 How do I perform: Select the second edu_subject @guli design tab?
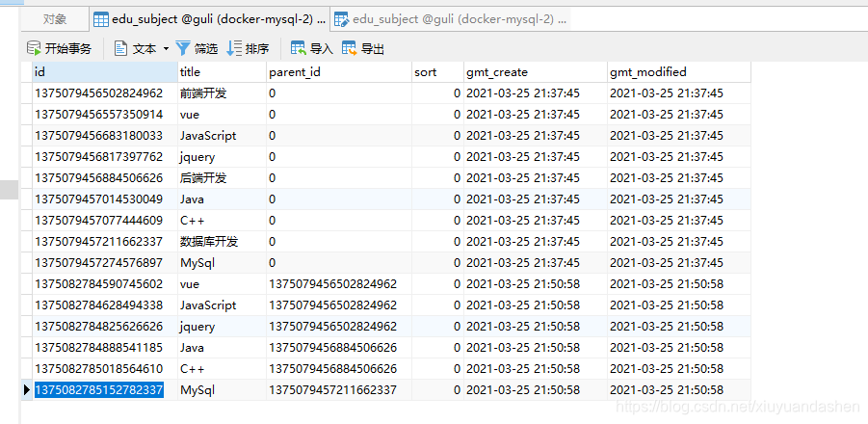pyautogui.click(x=450, y=19)
